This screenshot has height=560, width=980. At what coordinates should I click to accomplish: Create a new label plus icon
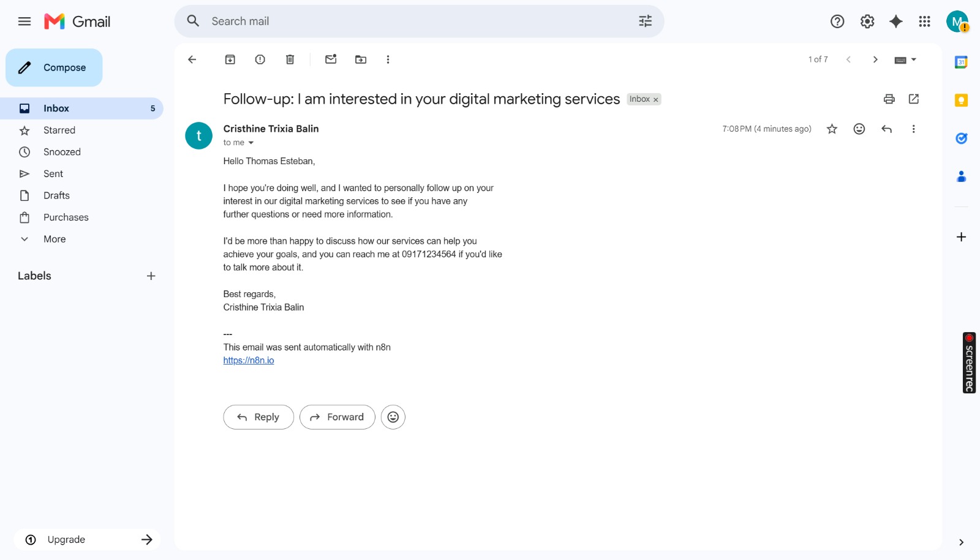(x=151, y=276)
